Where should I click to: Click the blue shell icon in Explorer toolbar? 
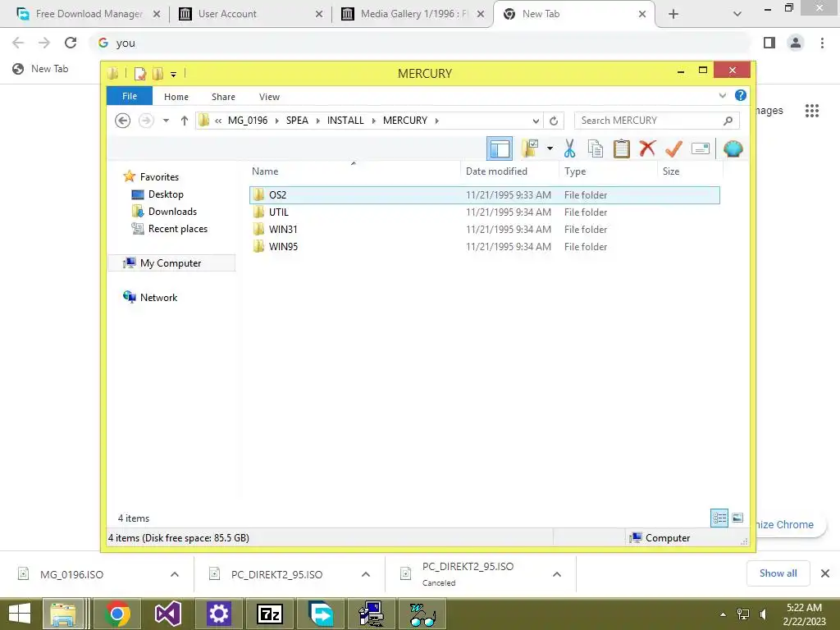[733, 148]
